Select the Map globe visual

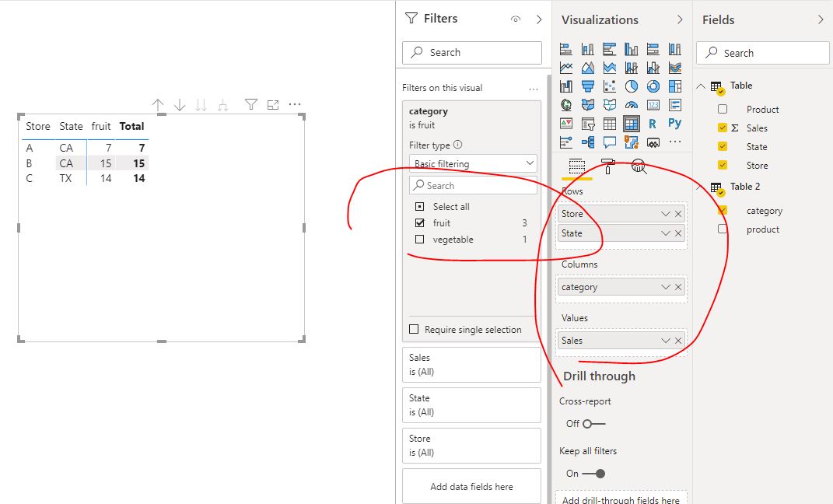(x=565, y=105)
